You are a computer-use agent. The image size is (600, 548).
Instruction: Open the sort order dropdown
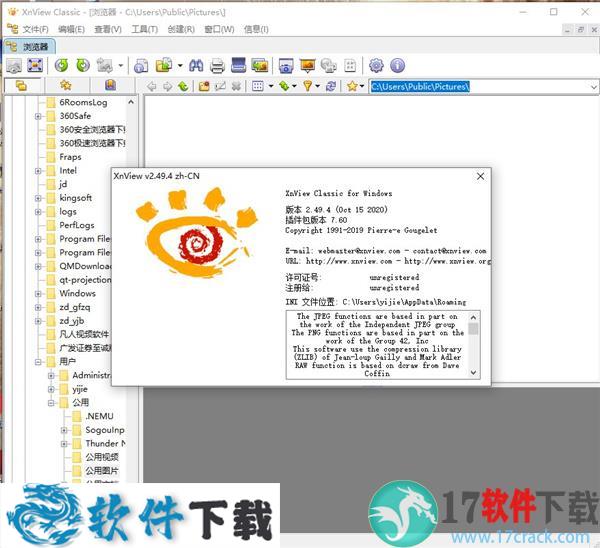pos(294,86)
